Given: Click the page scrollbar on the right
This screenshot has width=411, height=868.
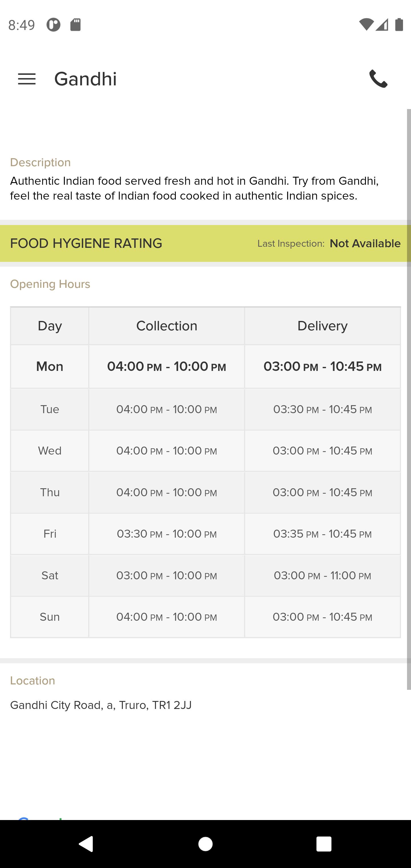Looking at the screenshot, I should tap(409, 399).
